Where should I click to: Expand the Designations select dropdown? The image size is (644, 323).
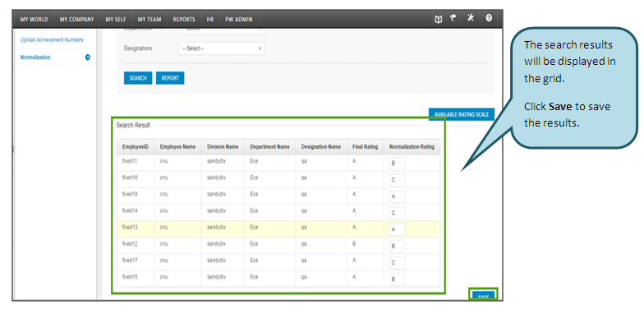tap(222, 48)
